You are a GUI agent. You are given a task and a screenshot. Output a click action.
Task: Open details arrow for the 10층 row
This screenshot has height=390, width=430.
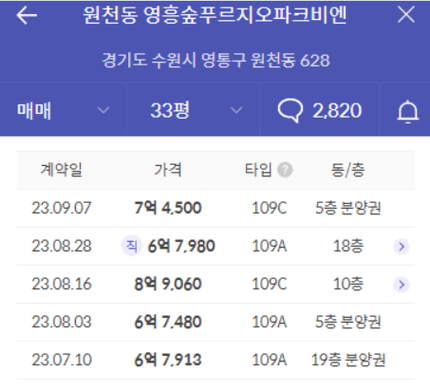click(x=401, y=284)
